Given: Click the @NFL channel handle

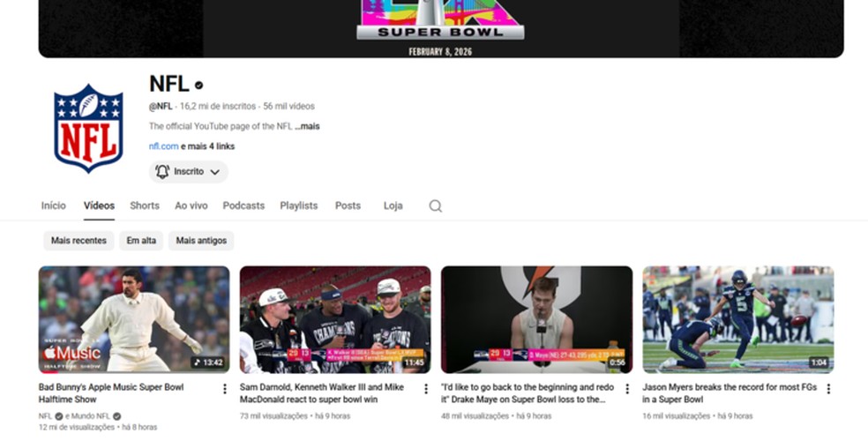Looking at the screenshot, I should coord(161,106).
